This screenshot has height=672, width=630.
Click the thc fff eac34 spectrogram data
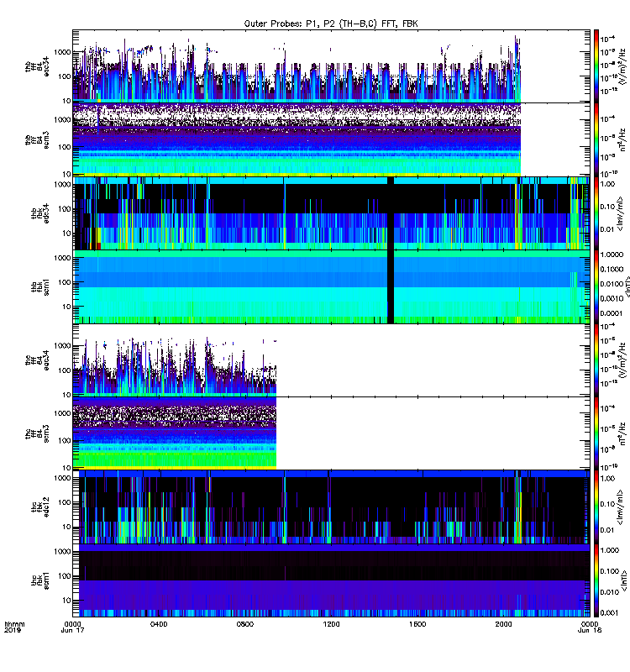pyautogui.click(x=175, y=366)
